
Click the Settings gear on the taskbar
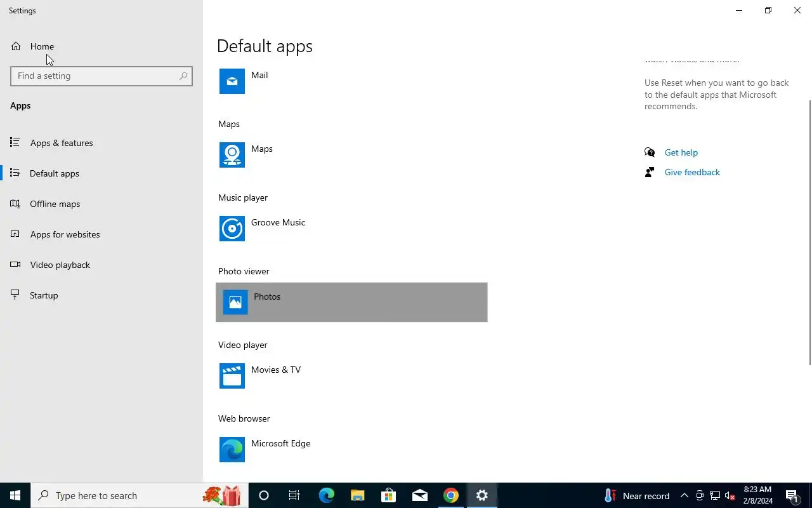(x=481, y=495)
